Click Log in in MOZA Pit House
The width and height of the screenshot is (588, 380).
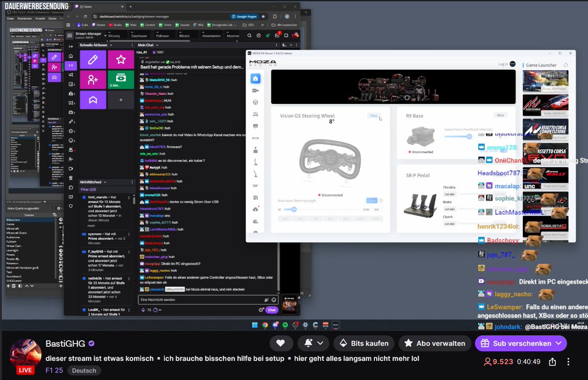503,64
